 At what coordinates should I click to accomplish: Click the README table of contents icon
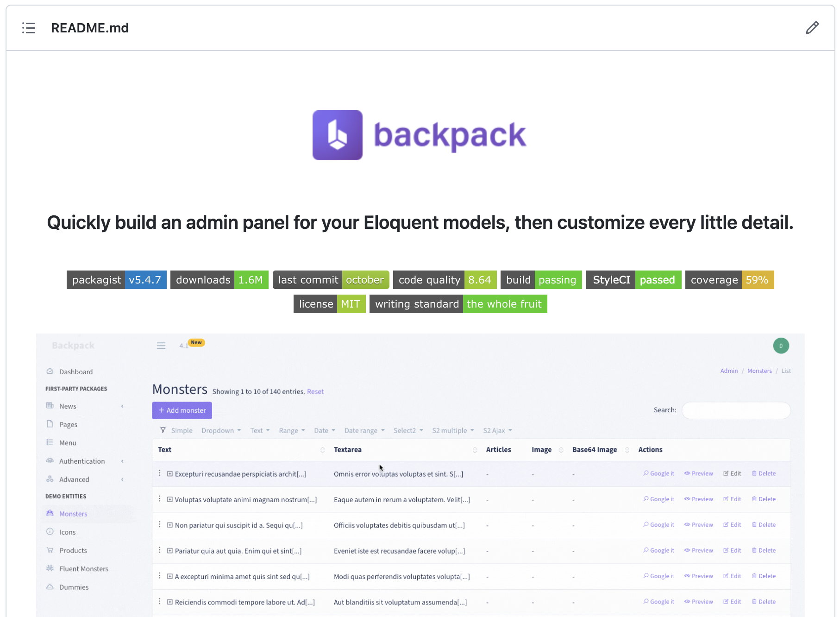click(29, 28)
